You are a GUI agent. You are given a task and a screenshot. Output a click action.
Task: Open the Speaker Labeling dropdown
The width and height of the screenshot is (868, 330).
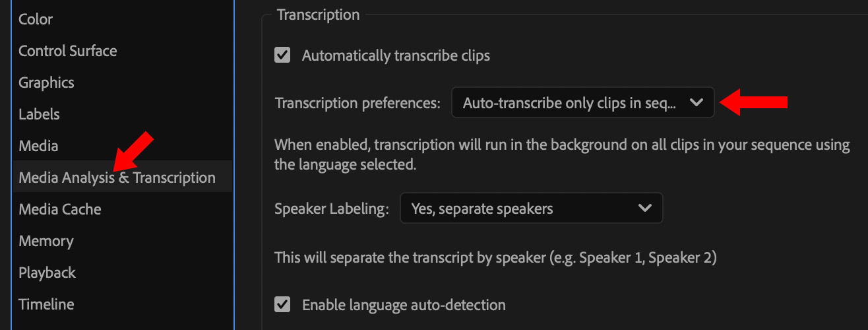530,209
